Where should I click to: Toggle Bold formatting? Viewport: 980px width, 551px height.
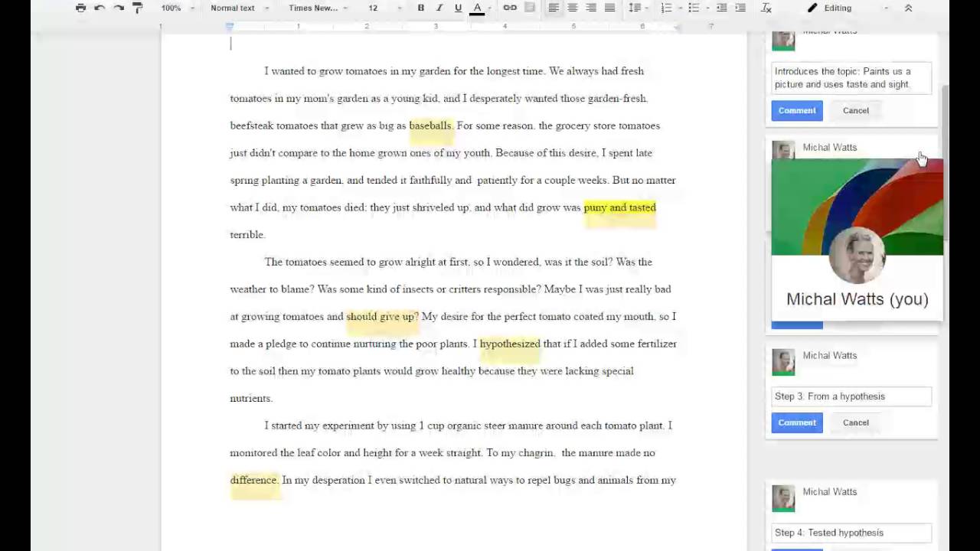[x=420, y=8]
